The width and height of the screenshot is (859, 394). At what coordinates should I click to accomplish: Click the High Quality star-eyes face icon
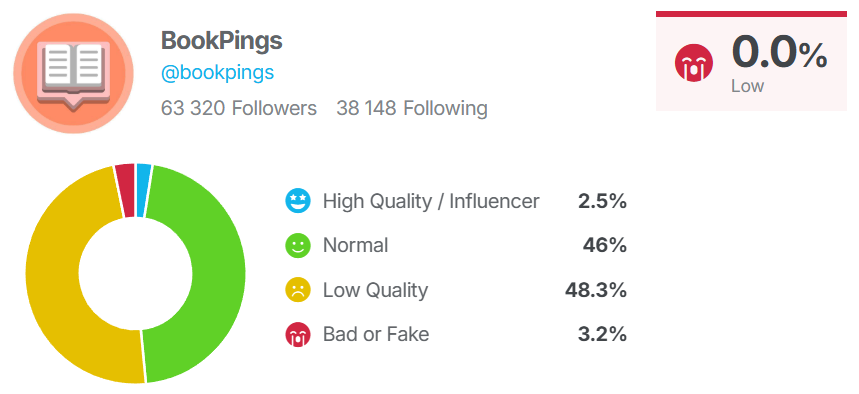(298, 201)
